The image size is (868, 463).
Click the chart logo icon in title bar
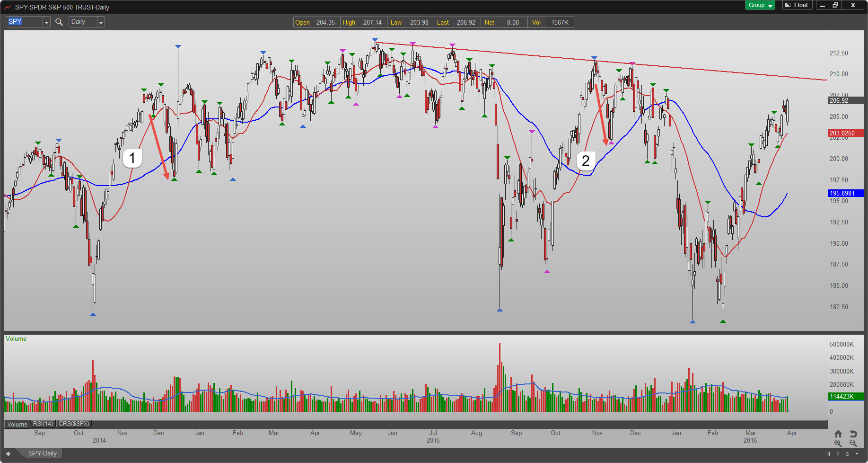[8, 7]
